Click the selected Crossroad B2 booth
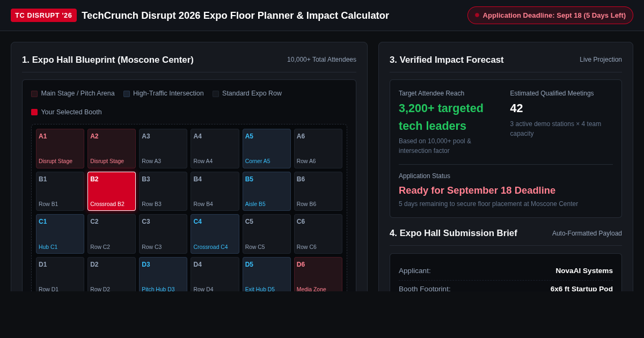Screen dimensions: 644x338 pyautogui.click(x=112, y=192)
